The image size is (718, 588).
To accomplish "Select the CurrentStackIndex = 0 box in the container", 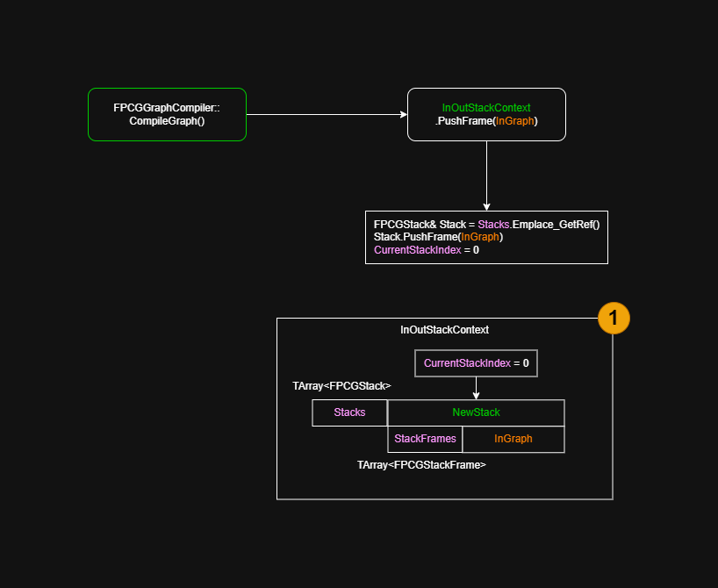I will coord(476,363).
